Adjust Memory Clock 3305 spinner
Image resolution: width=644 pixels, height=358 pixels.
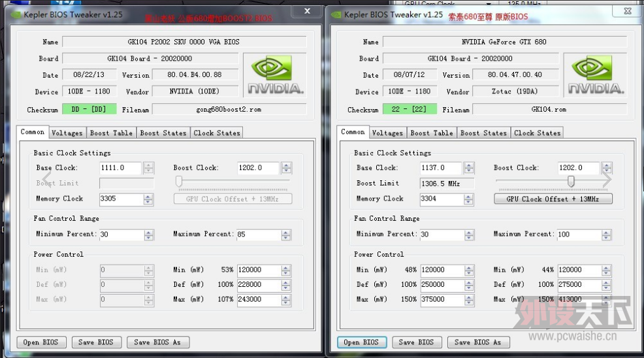tap(148, 199)
